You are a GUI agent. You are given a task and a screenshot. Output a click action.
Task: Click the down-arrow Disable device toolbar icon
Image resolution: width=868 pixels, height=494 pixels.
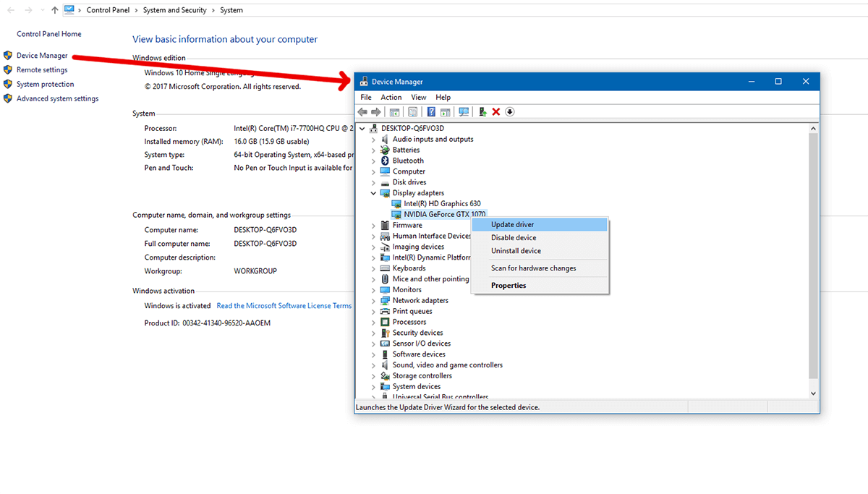pos(509,111)
